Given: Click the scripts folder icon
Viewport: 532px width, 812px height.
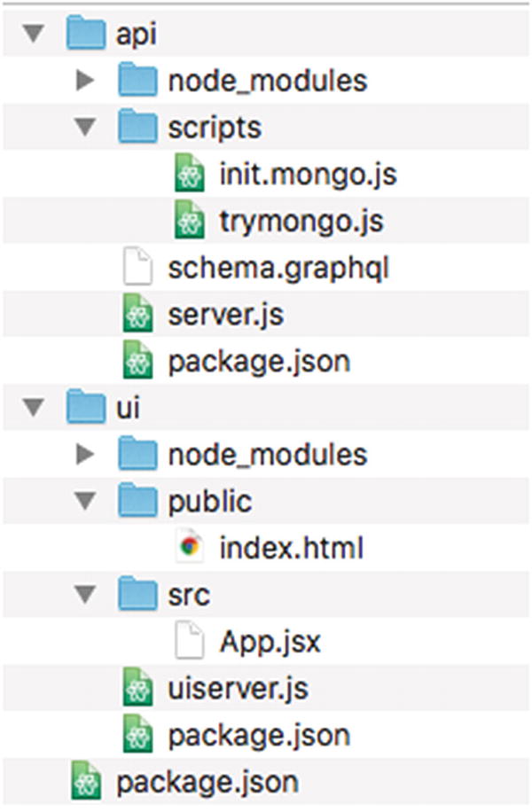Looking at the screenshot, I should 137,128.
